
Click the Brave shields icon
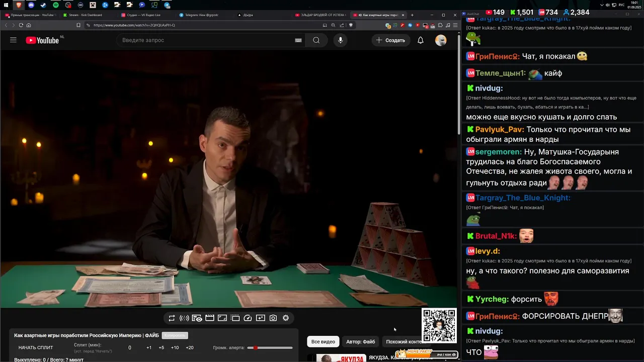click(351, 25)
